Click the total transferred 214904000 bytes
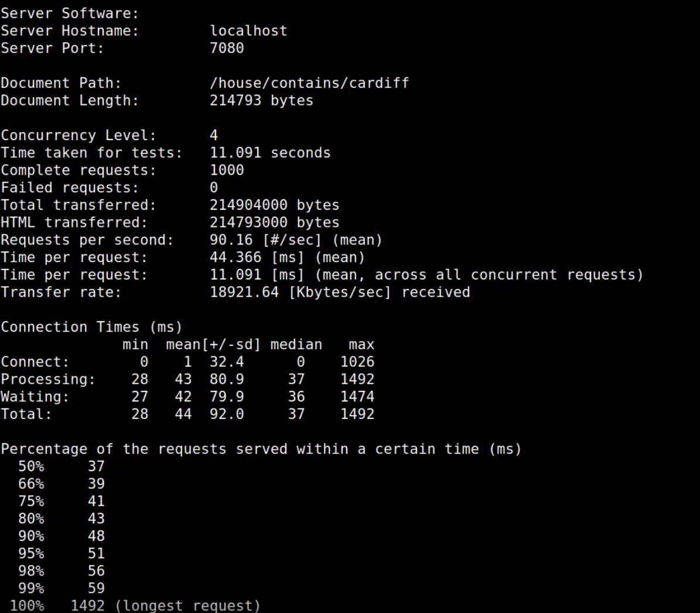The height and width of the screenshot is (613, 700). 275,205
